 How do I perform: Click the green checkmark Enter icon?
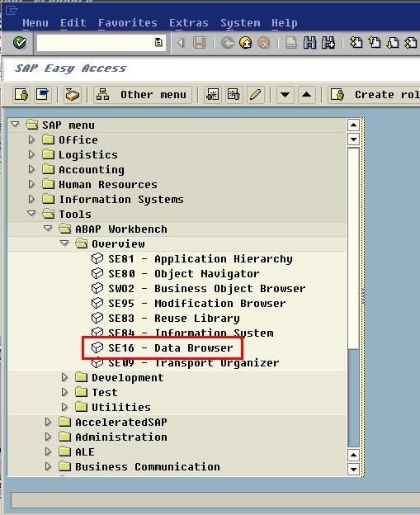20,43
